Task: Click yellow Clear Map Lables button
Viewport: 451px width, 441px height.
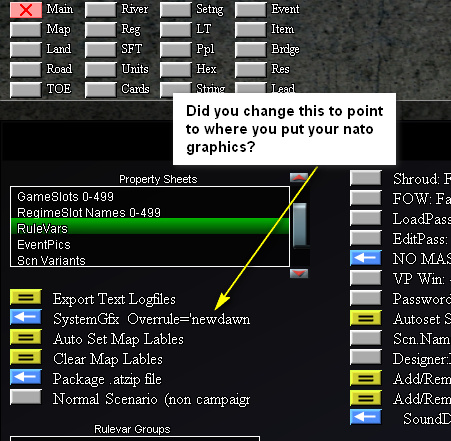Action: pos(26,357)
